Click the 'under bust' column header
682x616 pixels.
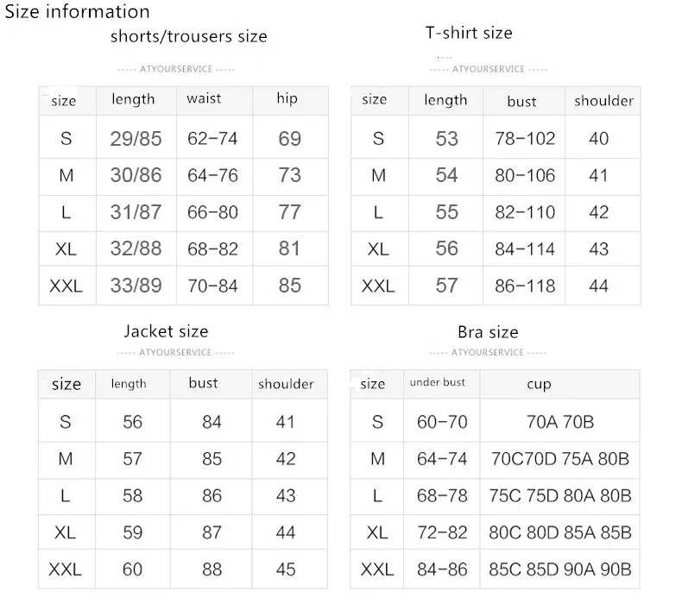coord(437,382)
